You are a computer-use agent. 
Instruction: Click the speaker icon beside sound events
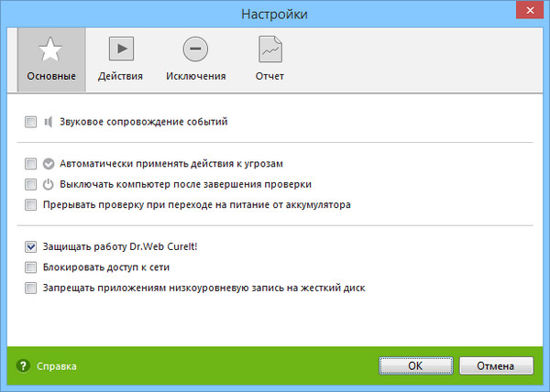click(x=49, y=121)
